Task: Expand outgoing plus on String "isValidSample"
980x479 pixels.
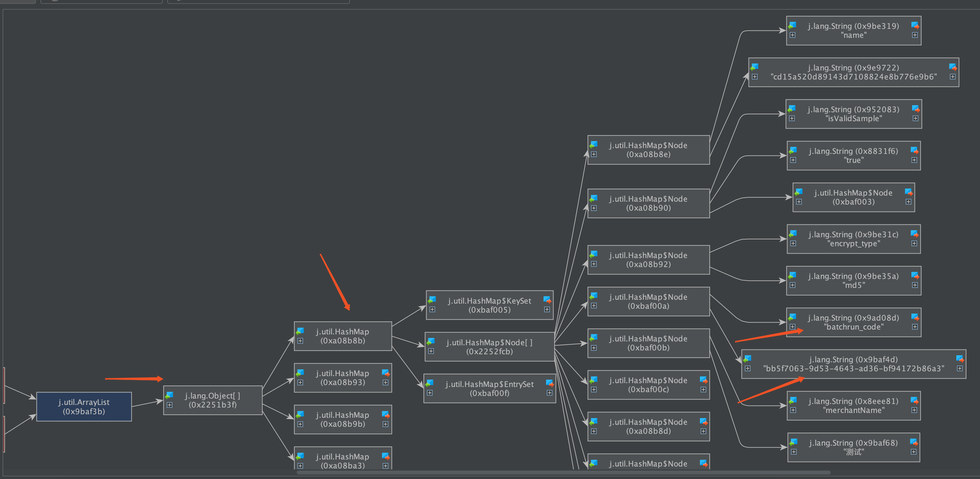Action: click(x=916, y=118)
